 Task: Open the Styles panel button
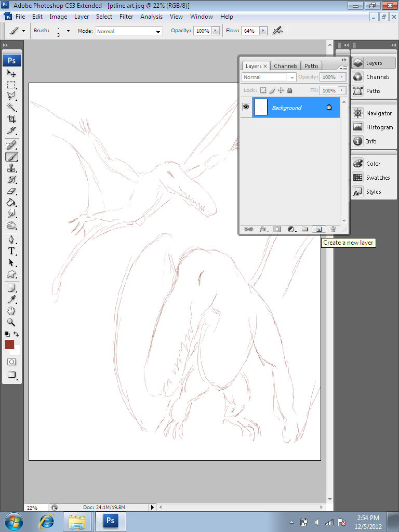[x=373, y=192]
